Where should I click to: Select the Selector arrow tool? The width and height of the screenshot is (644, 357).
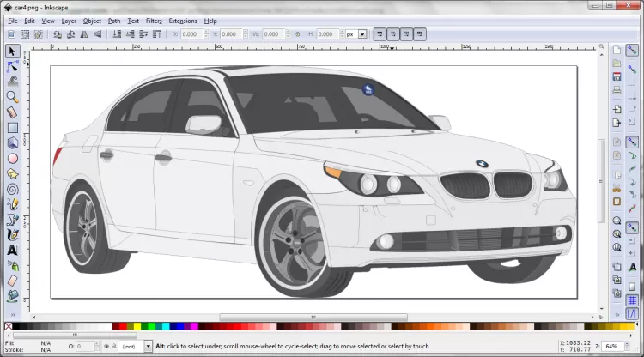click(x=13, y=51)
